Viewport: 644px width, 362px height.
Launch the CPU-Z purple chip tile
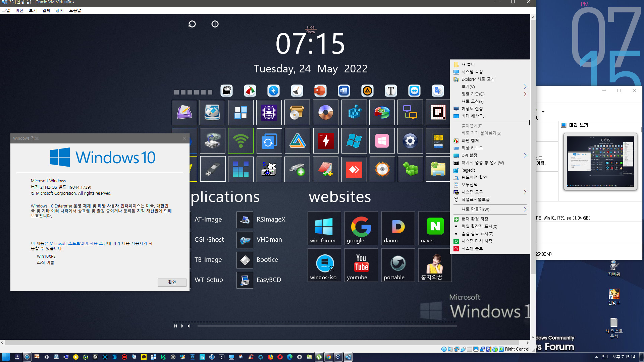click(x=269, y=113)
